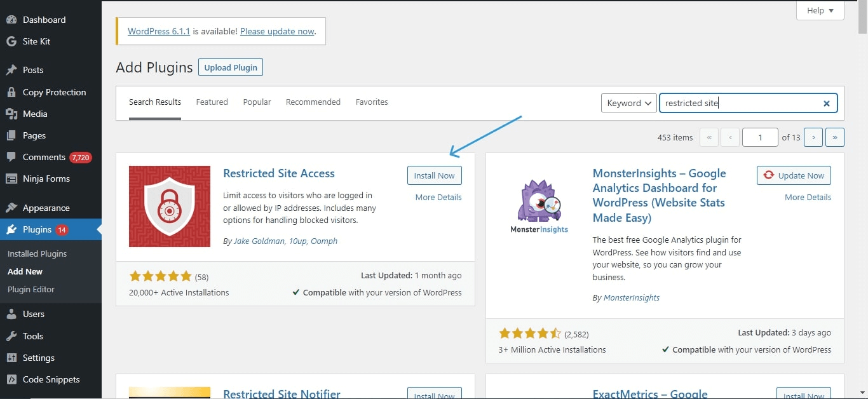
Task: Click the MonsterInsights star rating
Action: click(530, 333)
